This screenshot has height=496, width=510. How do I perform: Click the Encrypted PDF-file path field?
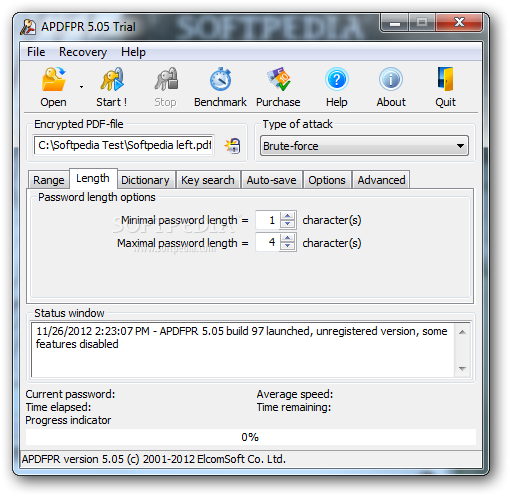click(x=124, y=145)
